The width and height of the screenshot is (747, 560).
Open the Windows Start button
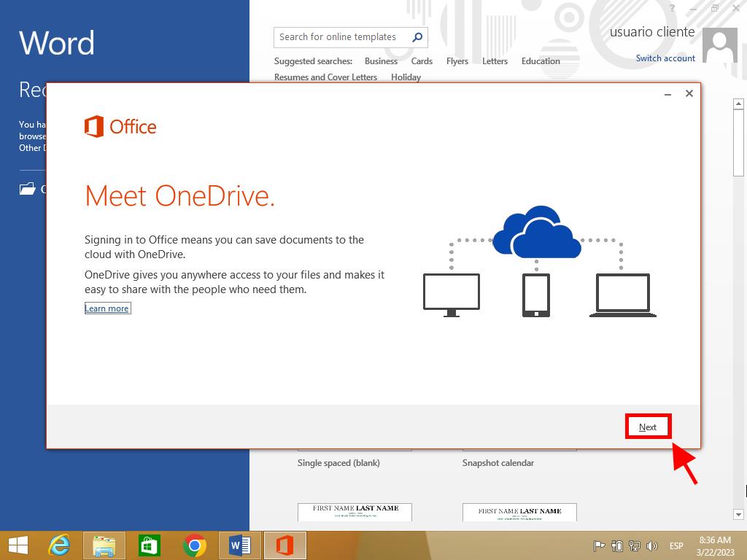click(x=18, y=545)
